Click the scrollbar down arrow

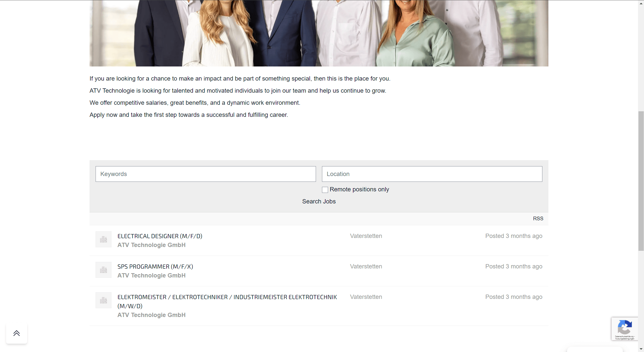[x=641, y=349]
